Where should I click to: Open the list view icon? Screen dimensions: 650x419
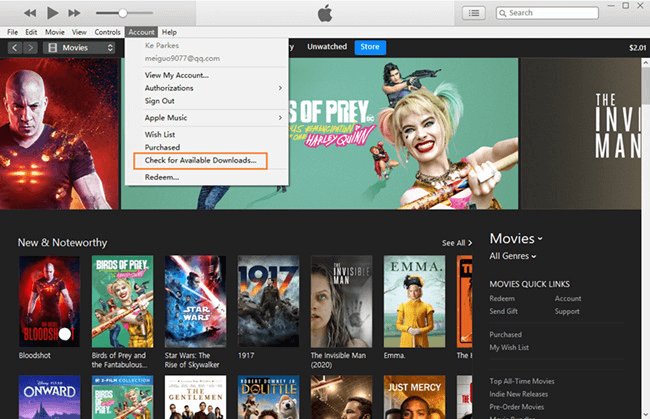(473, 13)
